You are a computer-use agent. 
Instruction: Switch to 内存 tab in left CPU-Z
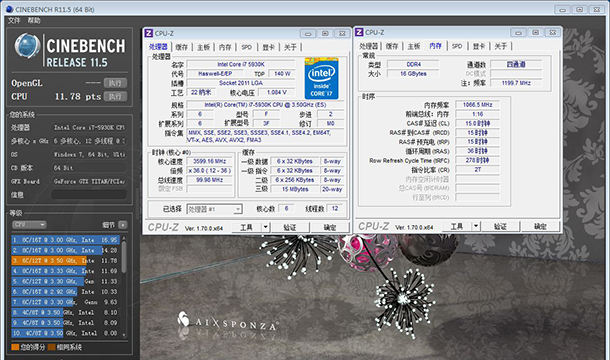225,47
